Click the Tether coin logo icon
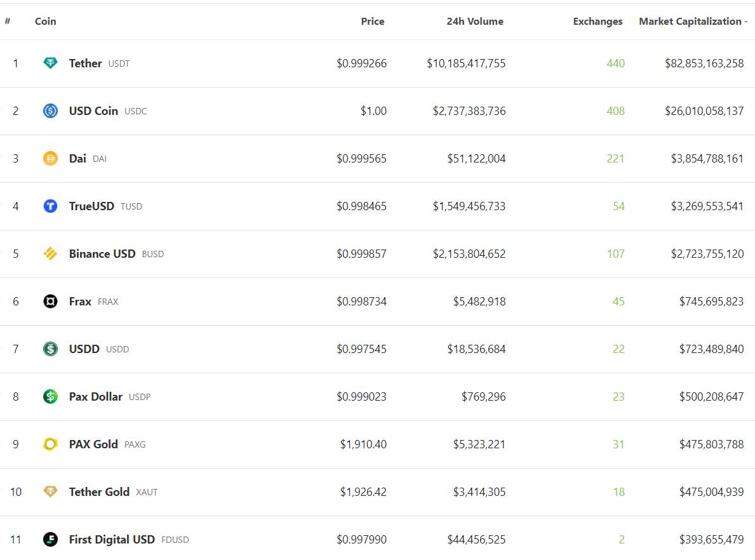Screen dimensions: 755x560 pos(50,63)
